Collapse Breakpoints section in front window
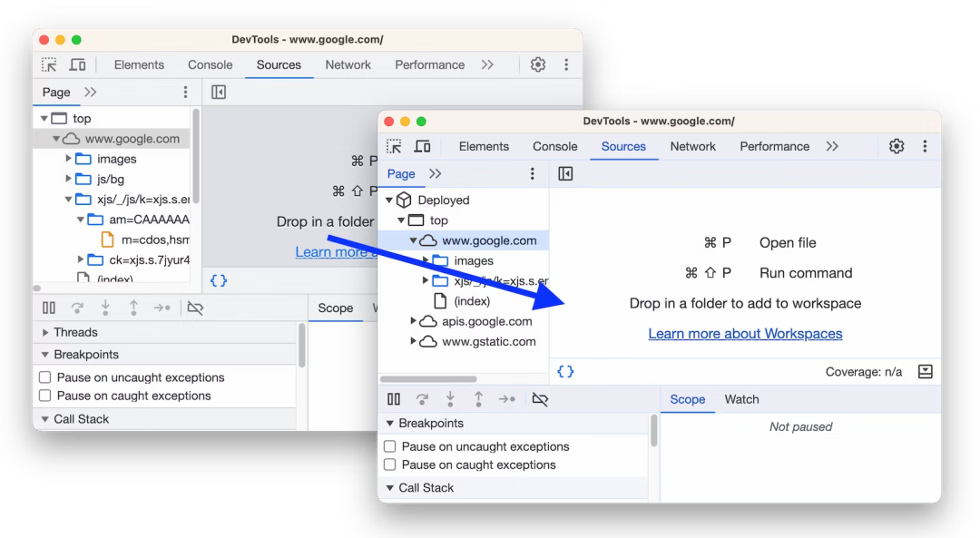 coord(390,424)
